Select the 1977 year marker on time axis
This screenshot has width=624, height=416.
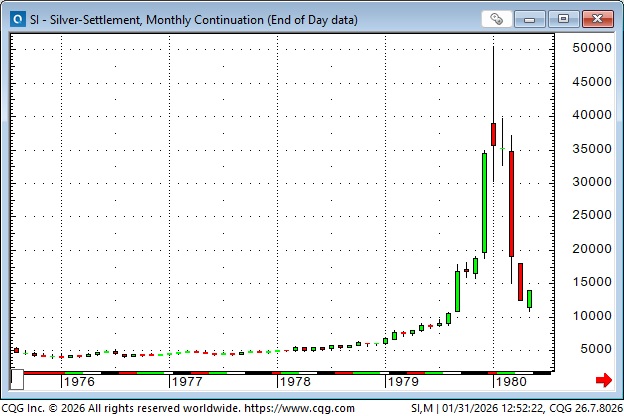click(187, 381)
